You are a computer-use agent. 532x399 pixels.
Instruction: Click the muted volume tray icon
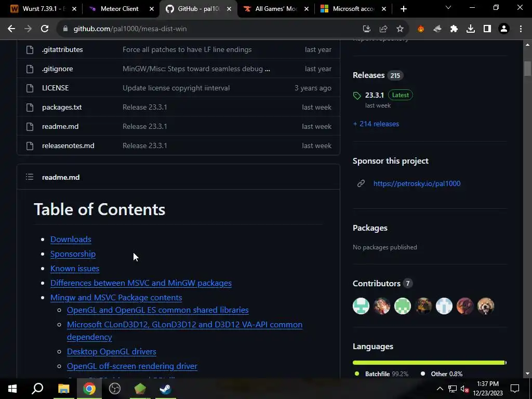pos(465,389)
